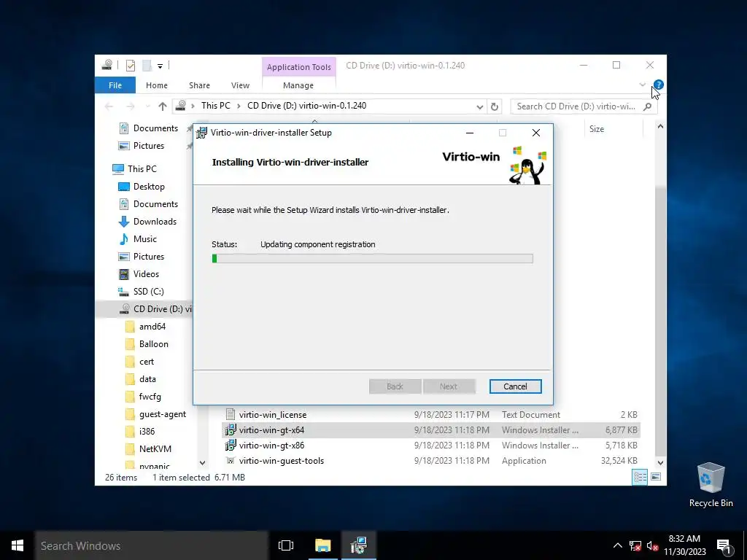This screenshot has height=560, width=747.
Task: Click File Explorer taskbar icon
Action: click(322, 545)
